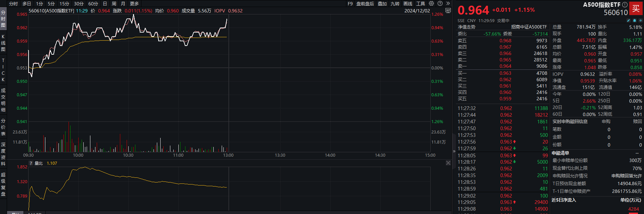644x214 pixels.
Task: Click the red 买 buy button
Action: [x=636, y=8]
